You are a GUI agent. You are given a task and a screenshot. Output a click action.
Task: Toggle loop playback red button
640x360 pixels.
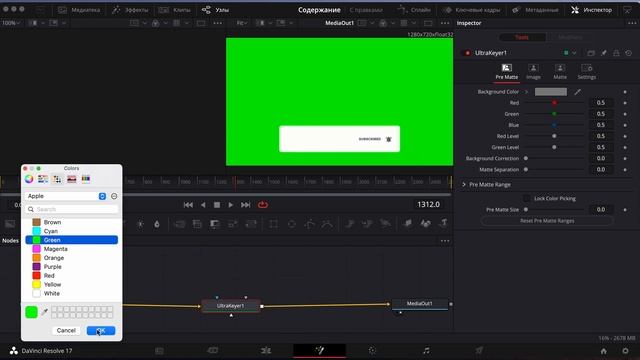263,204
